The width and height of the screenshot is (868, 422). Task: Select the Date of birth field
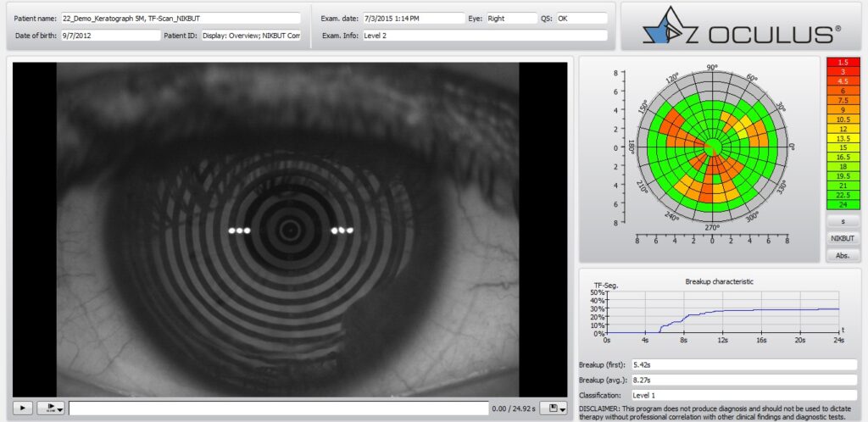pos(110,36)
